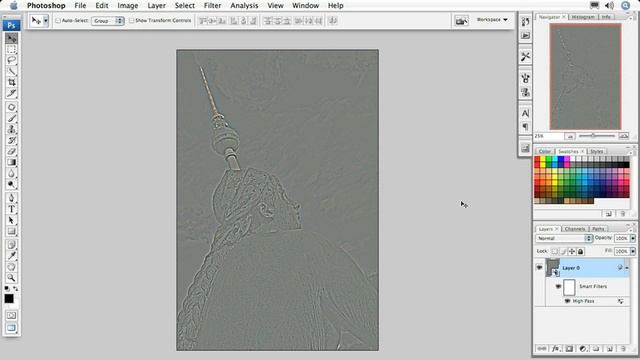
Task: Select the Slice tool
Action: [11, 93]
